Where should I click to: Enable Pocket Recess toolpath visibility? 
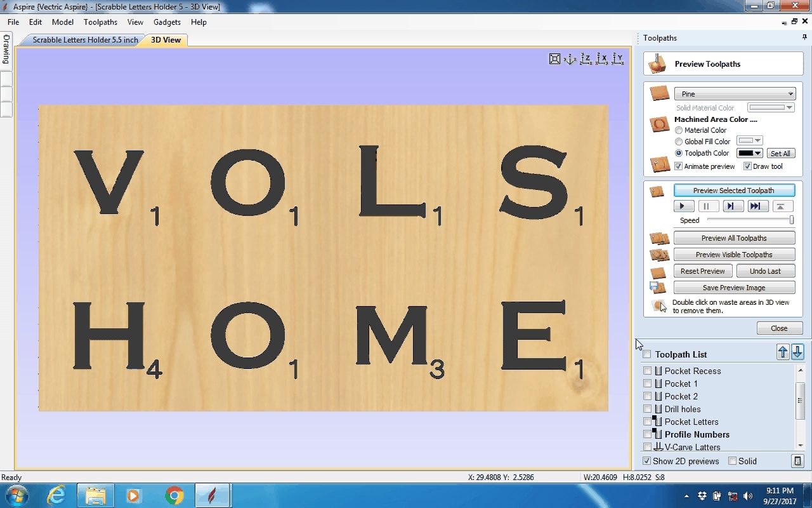647,371
